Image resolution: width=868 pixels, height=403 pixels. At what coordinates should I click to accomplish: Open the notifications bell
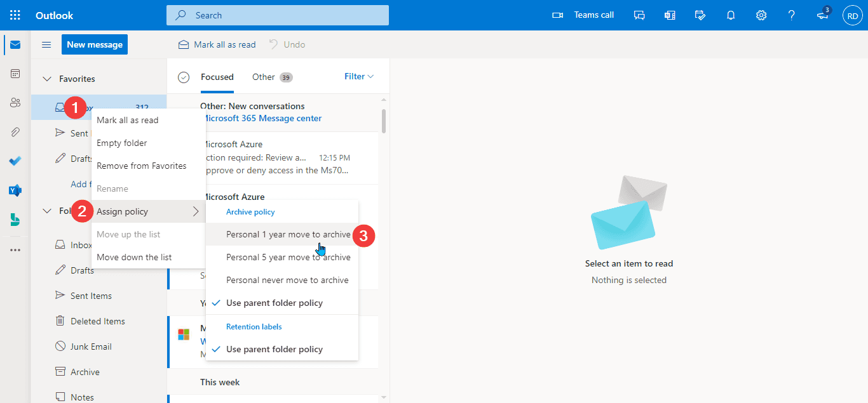coord(731,15)
